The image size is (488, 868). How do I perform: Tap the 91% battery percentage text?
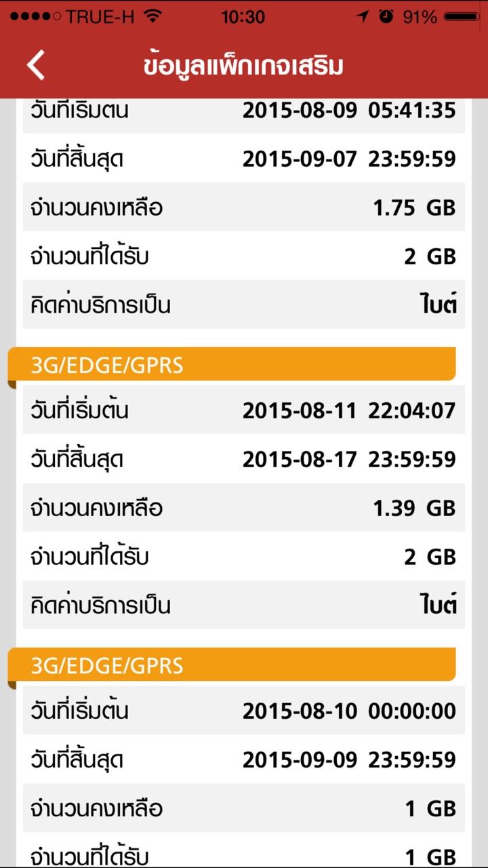[x=420, y=18]
